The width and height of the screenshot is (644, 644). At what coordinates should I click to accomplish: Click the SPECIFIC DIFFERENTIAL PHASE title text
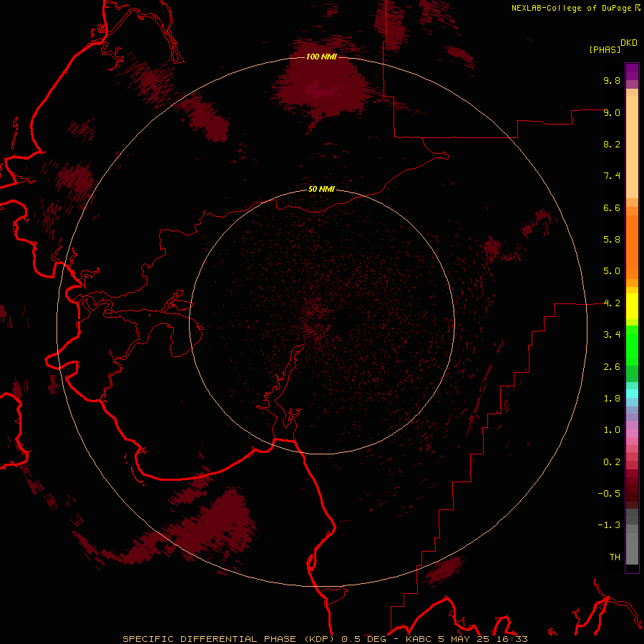point(209,639)
